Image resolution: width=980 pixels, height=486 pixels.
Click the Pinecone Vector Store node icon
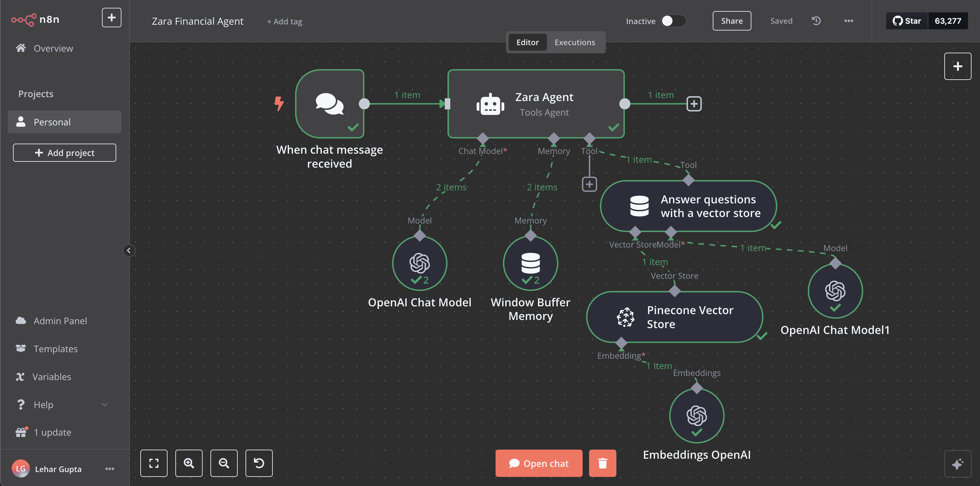pos(625,317)
